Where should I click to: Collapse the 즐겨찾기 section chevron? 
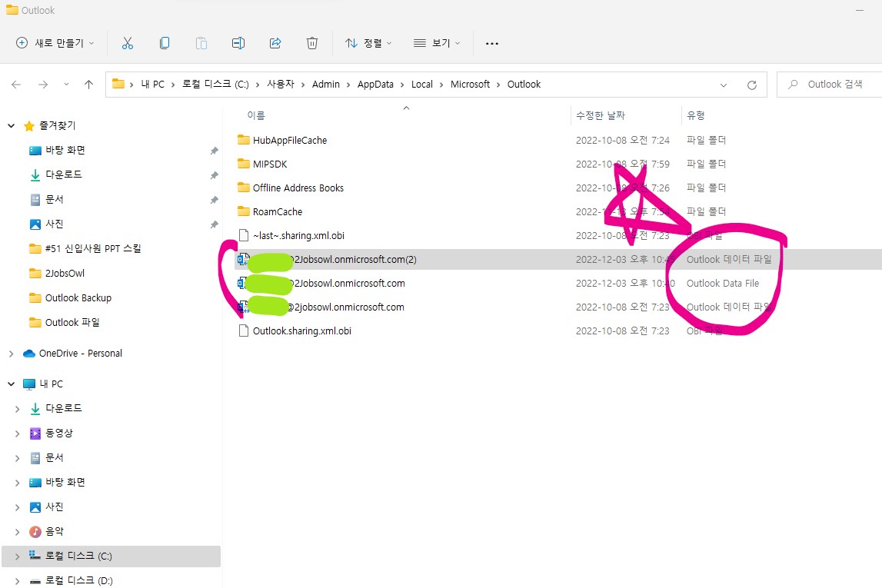tap(11, 125)
